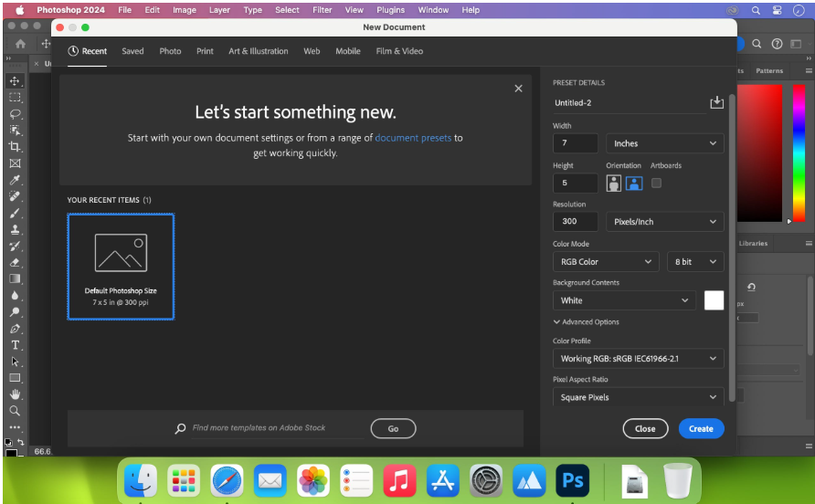The height and width of the screenshot is (504, 815).
Task: Set landscape orientation
Action: pyautogui.click(x=634, y=183)
